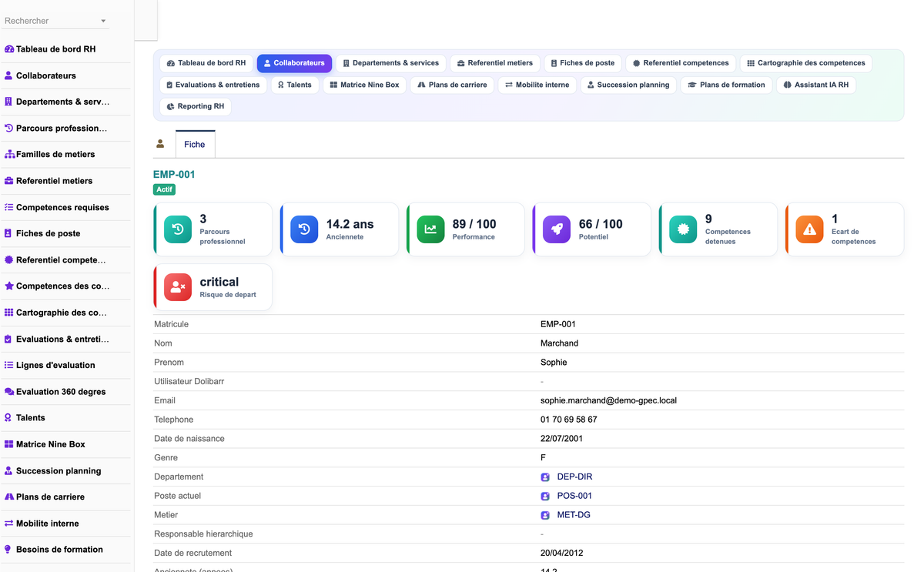
Task: Go to Cartographie des competences top tab
Action: (806, 63)
